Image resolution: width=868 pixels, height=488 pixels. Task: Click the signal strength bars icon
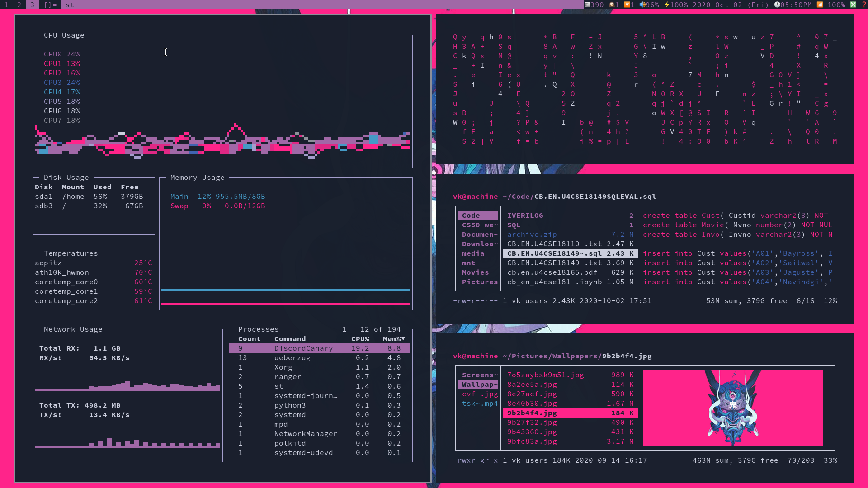click(820, 6)
